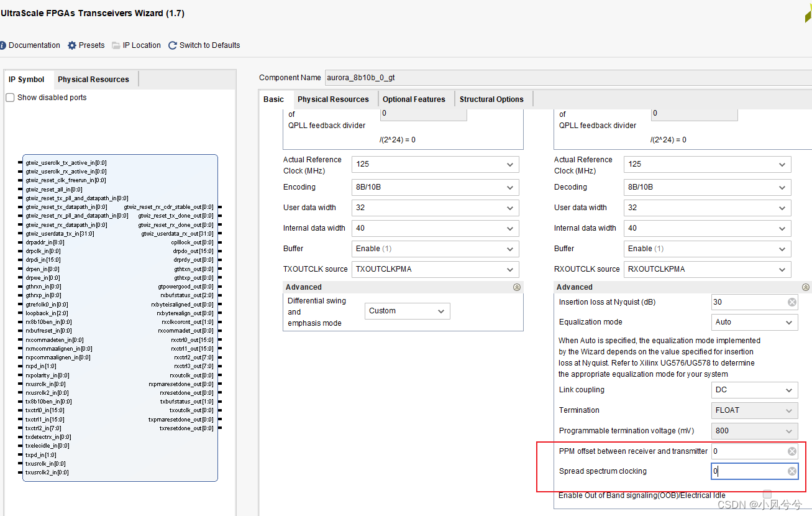This screenshot has width=812, height=516.
Task: Switch to the IP Symbol tab
Action: click(x=27, y=80)
